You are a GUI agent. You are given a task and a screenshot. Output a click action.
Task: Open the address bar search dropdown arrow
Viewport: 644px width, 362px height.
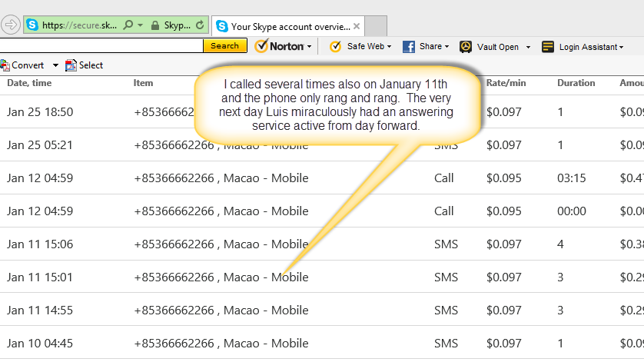click(x=140, y=25)
